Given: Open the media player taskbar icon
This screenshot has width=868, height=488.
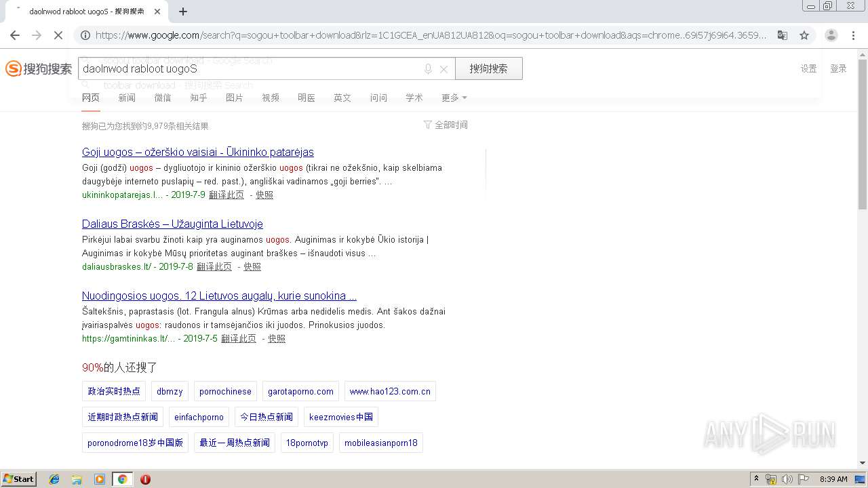Looking at the screenshot, I should coord(100,479).
